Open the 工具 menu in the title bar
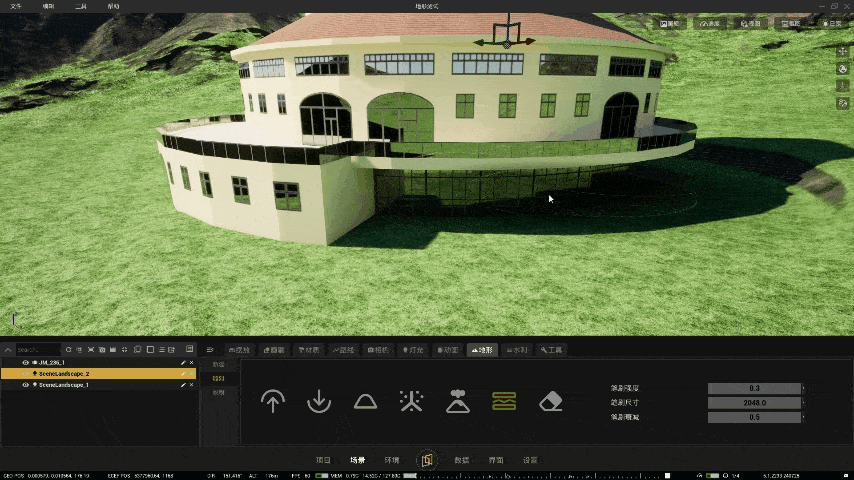 81,7
